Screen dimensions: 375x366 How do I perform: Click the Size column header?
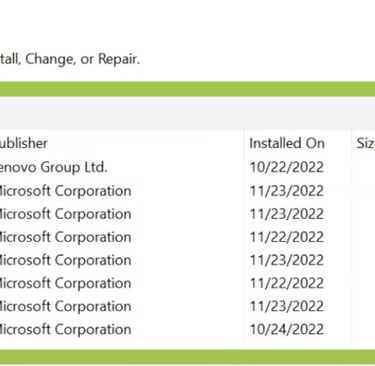coord(366,144)
